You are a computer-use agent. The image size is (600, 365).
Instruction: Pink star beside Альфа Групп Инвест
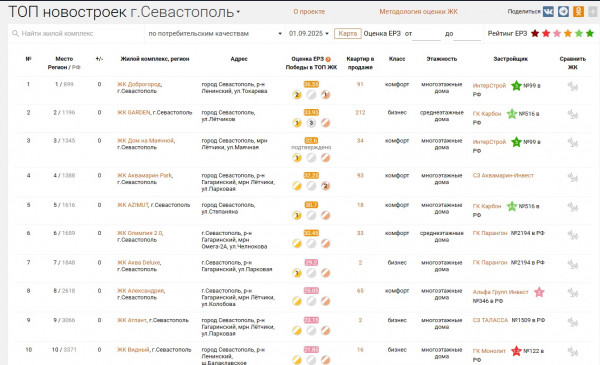click(x=539, y=292)
